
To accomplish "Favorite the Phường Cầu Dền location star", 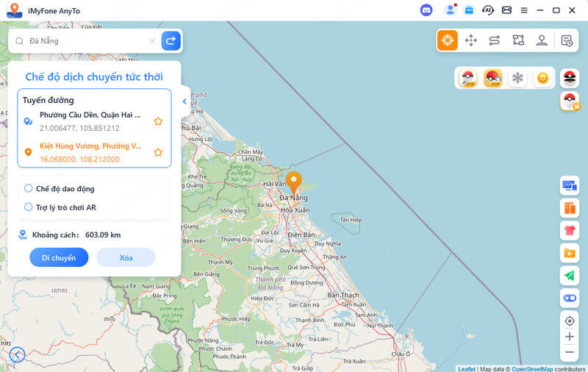I will pyautogui.click(x=158, y=121).
